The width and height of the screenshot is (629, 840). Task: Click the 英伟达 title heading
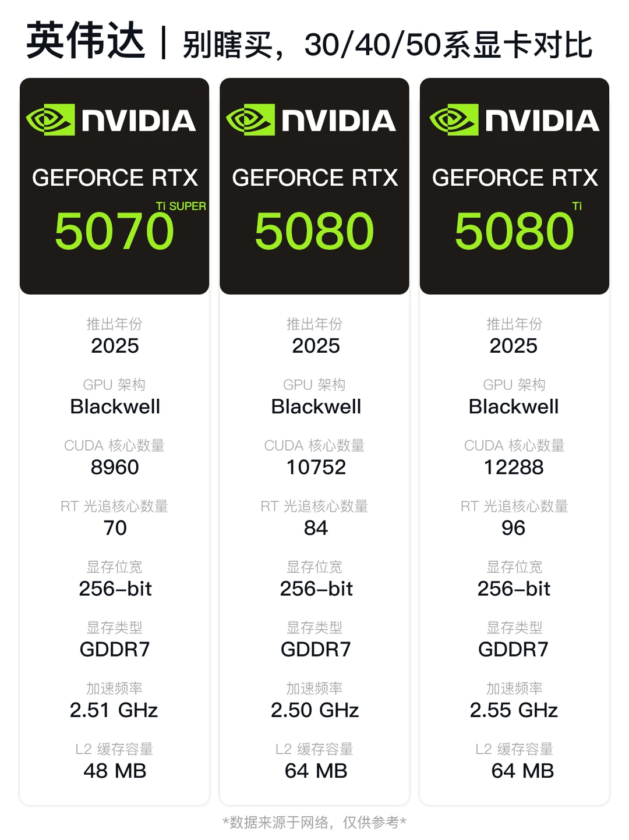point(85,41)
